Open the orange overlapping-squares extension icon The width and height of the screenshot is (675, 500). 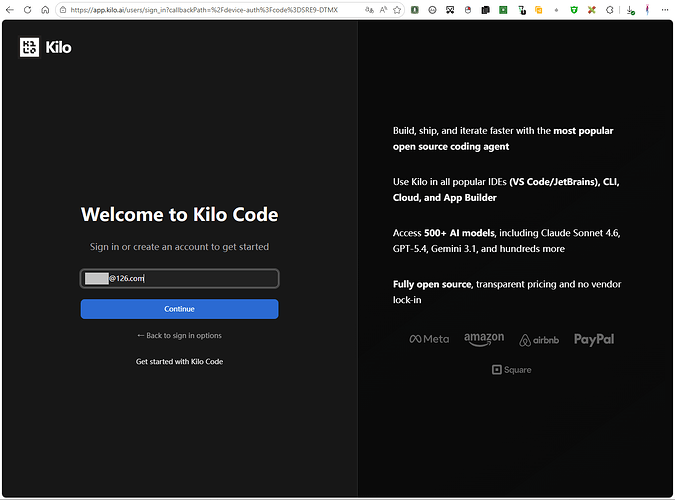pos(539,9)
